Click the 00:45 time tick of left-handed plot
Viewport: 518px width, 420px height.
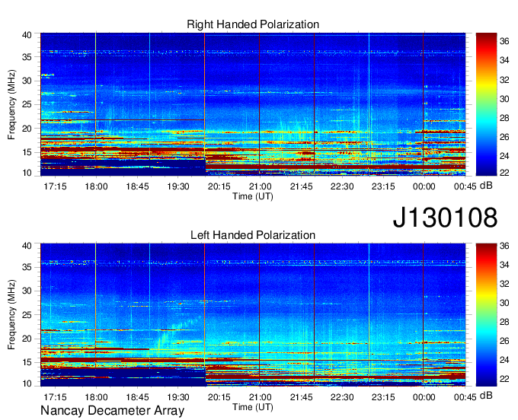tap(465, 397)
